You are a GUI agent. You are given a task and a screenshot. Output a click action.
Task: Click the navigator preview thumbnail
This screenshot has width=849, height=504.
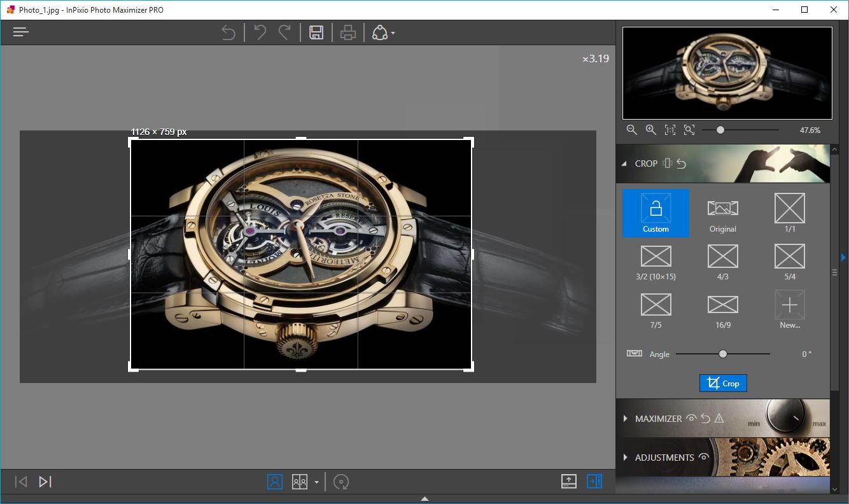coord(727,73)
